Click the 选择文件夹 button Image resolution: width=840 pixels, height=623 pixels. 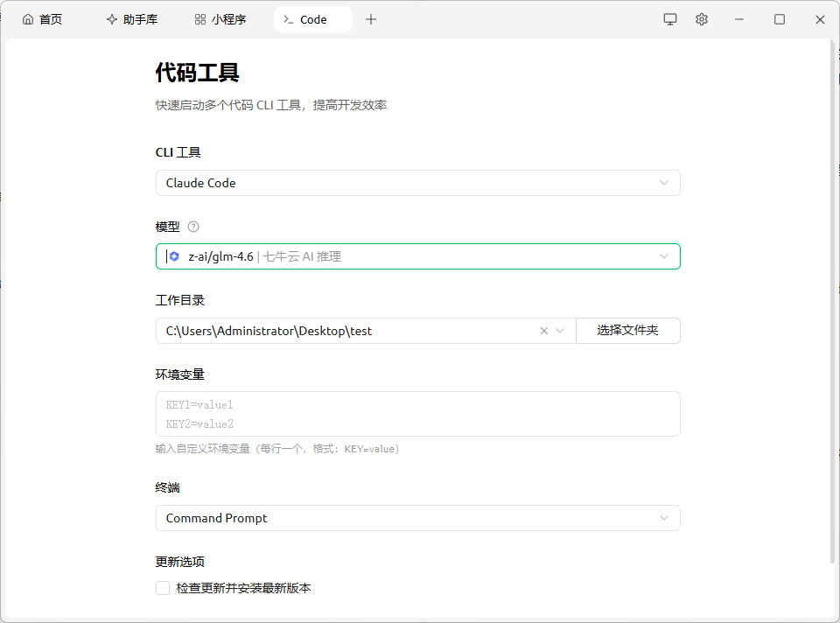[x=627, y=331]
